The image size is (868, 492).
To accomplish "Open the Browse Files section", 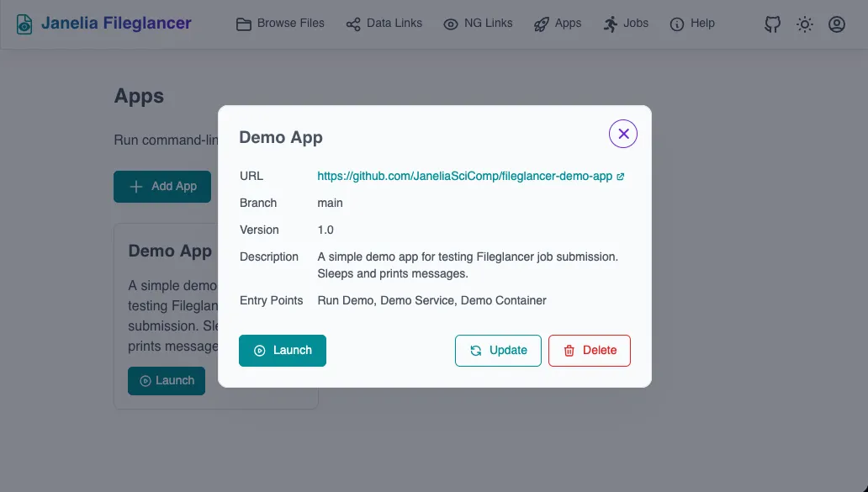I will [x=279, y=24].
